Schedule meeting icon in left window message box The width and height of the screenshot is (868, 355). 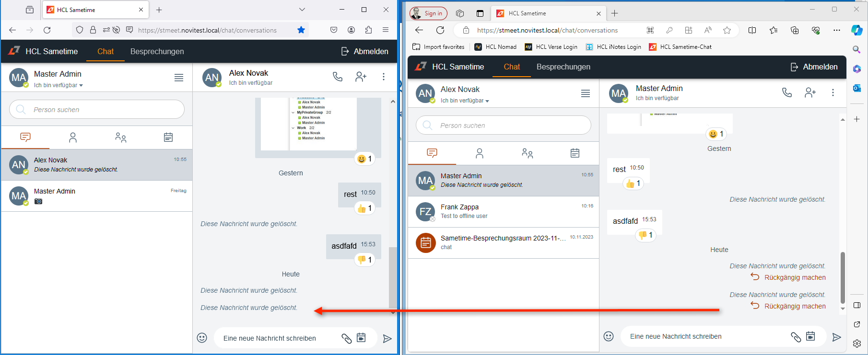click(x=361, y=338)
